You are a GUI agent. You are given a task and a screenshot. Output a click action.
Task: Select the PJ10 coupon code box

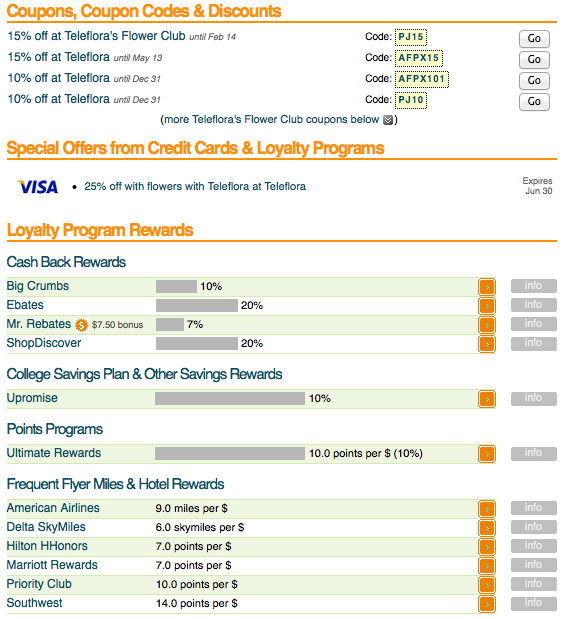pos(411,100)
